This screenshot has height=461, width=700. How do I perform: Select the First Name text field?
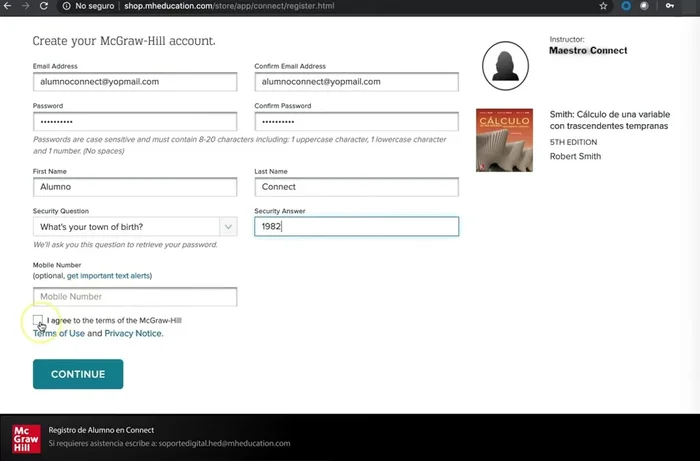point(135,187)
